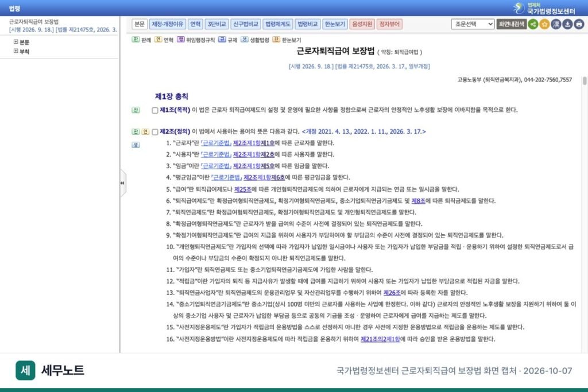
Task: Click the 시행 2026. 9. 18. info line under the title
Action: (359, 67)
